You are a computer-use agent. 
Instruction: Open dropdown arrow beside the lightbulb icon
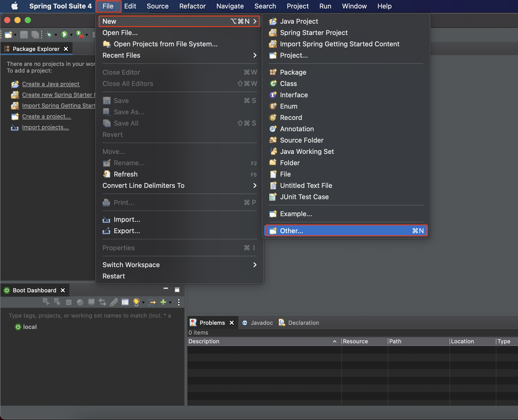coord(143,302)
